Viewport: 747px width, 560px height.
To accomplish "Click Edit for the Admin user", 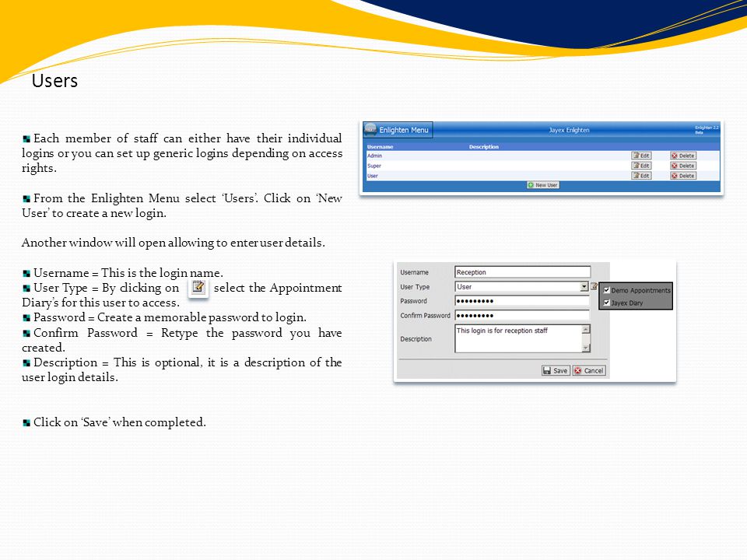I will pos(641,156).
